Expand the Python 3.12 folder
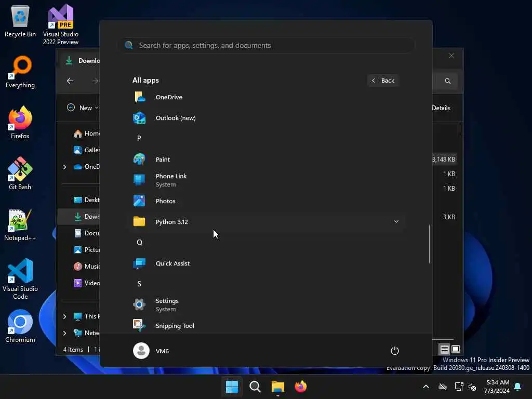The image size is (532, 399). (267, 221)
